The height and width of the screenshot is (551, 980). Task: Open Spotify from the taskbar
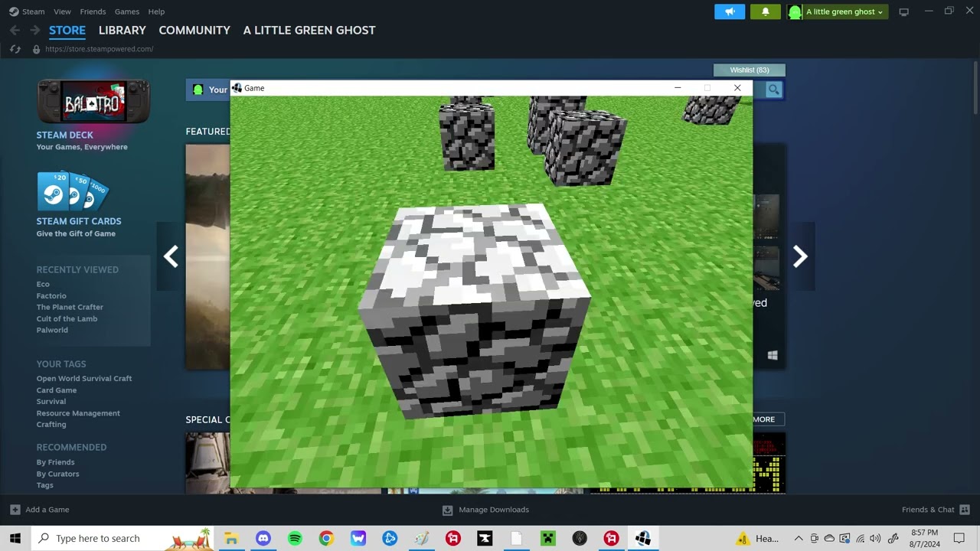click(x=295, y=538)
